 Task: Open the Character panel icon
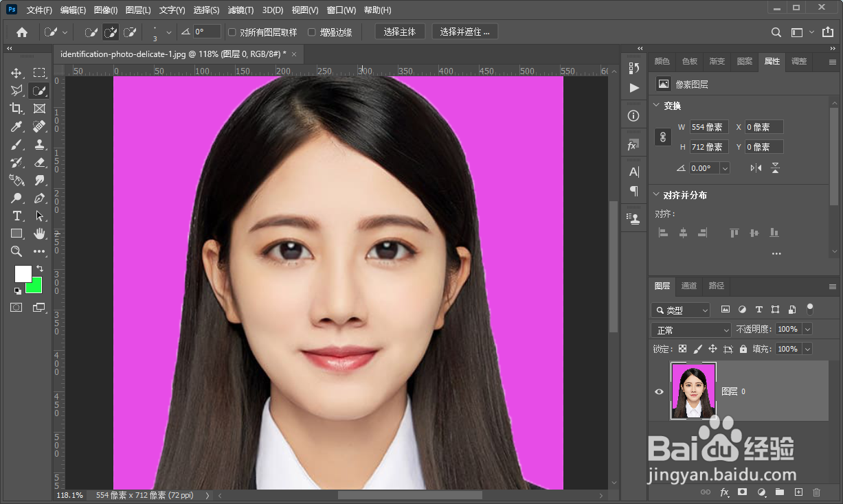pyautogui.click(x=633, y=172)
